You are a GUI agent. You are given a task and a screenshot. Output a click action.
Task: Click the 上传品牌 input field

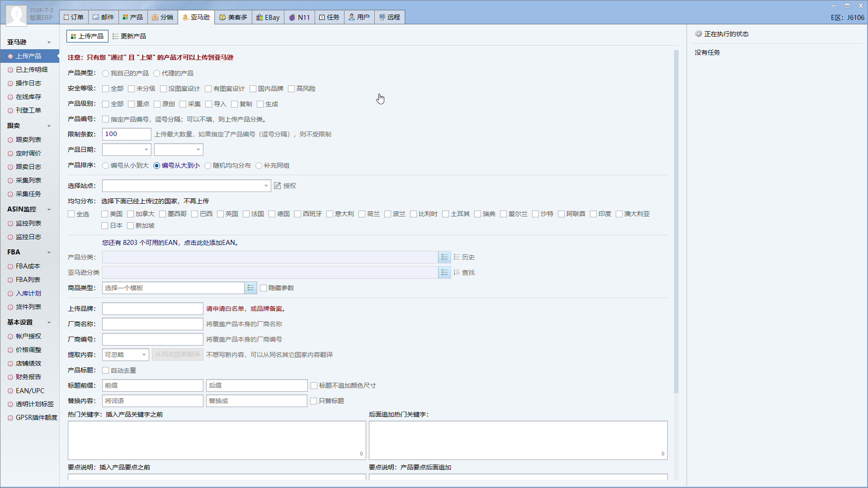point(153,309)
